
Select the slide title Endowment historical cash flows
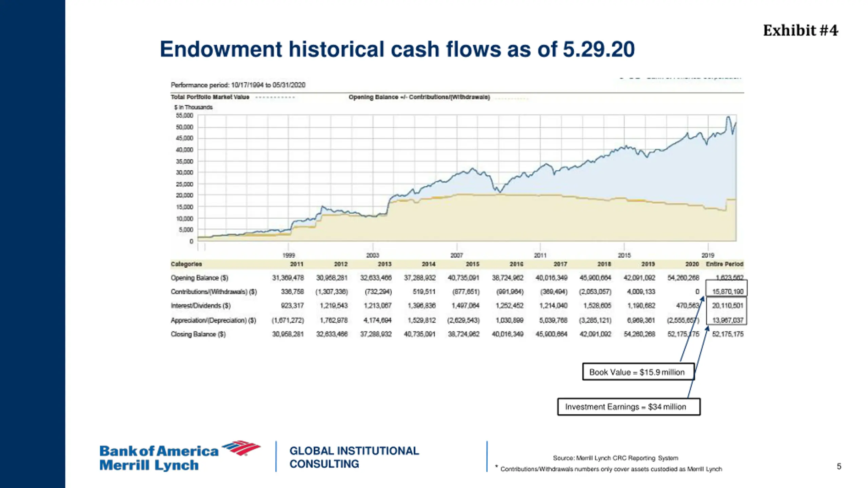point(397,49)
